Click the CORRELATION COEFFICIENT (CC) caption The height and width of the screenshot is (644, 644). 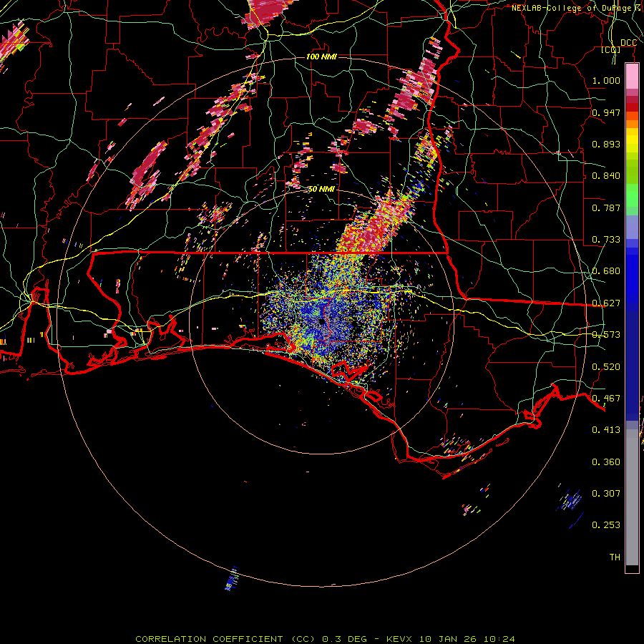click(225, 639)
